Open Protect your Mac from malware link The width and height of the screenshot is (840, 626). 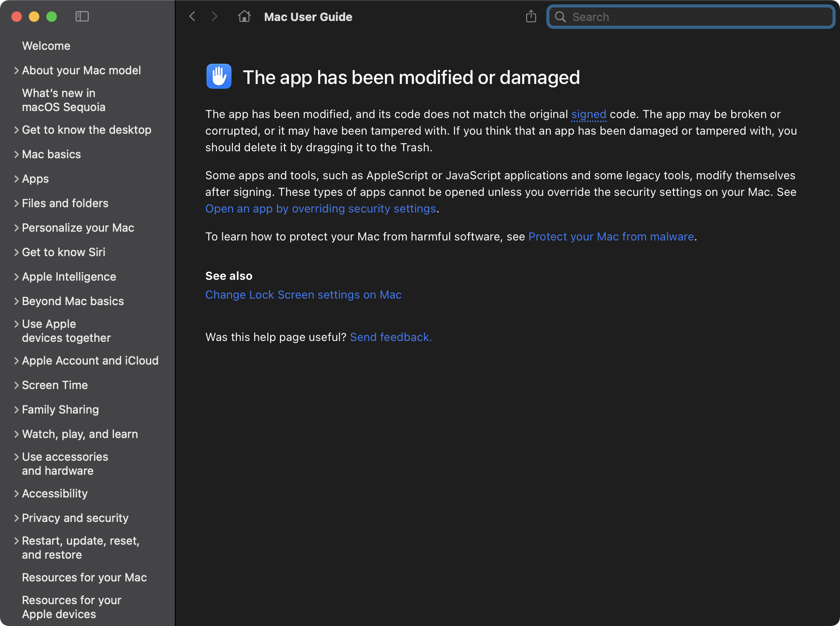[611, 236]
